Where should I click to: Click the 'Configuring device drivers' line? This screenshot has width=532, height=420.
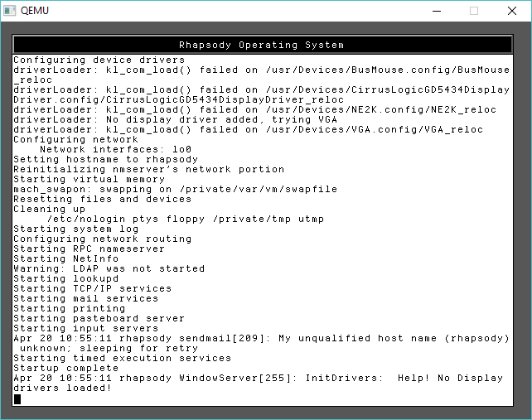tap(99, 60)
